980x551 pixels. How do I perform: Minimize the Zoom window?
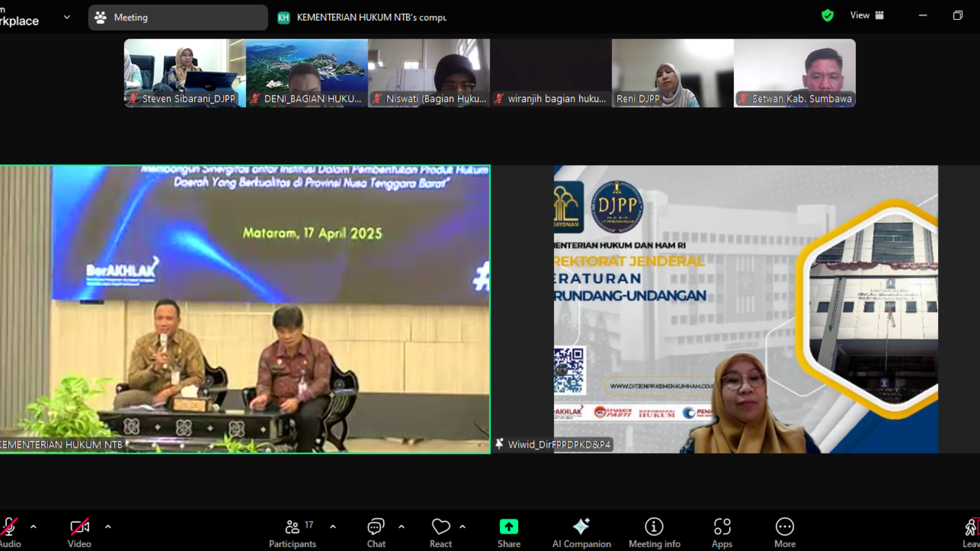923,15
